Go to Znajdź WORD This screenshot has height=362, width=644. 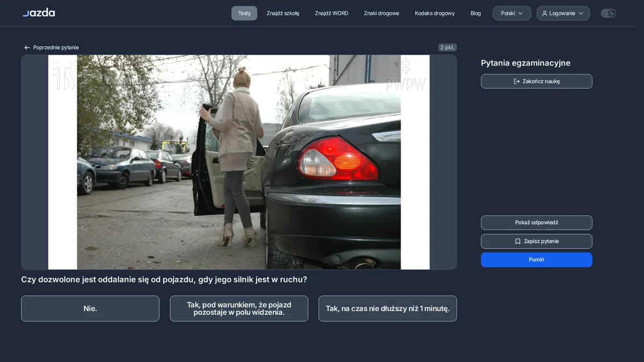pos(332,13)
